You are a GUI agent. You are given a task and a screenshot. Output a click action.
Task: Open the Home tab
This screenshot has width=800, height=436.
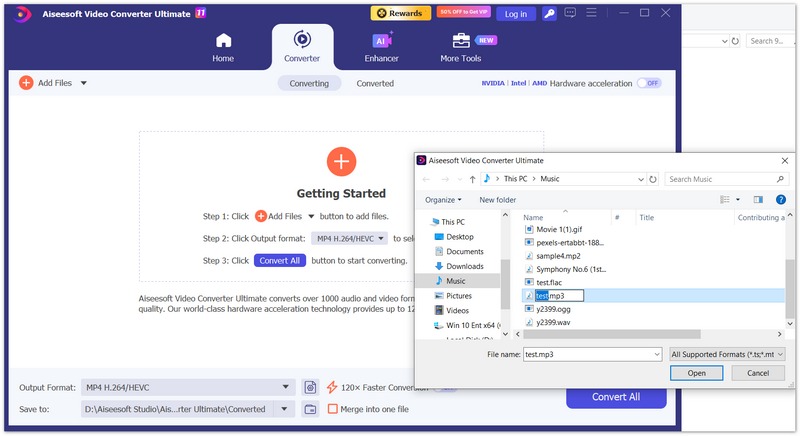point(223,47)
